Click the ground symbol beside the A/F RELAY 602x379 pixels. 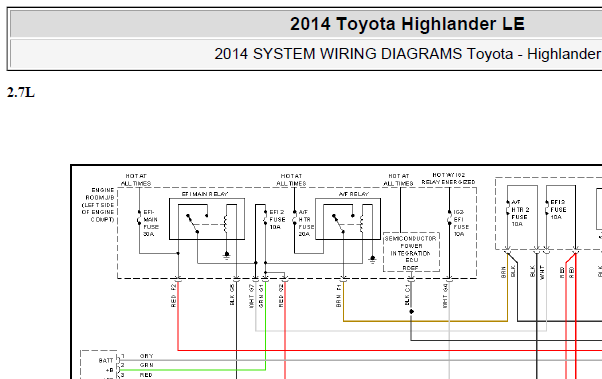click(x=372, y=260)
